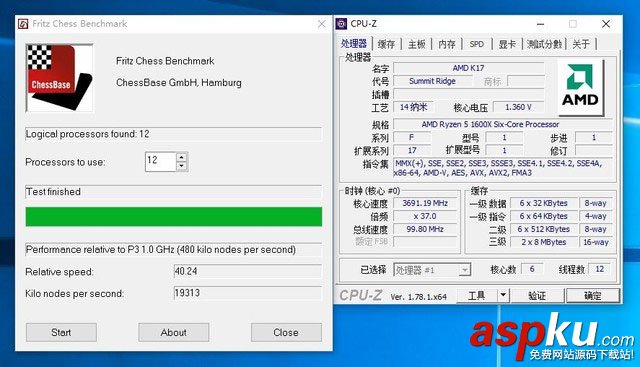Click the AMD Ryzen 5 1600X specification text

(490, 124)
